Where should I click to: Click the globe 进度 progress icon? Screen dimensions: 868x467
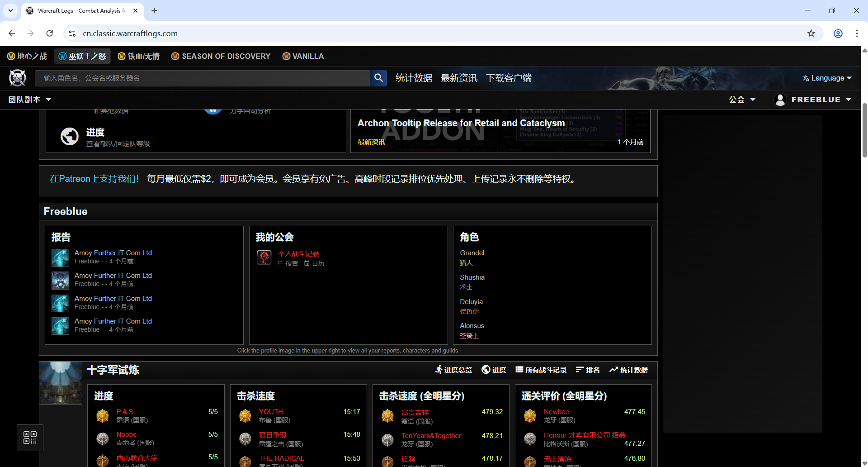pos(70,136)
